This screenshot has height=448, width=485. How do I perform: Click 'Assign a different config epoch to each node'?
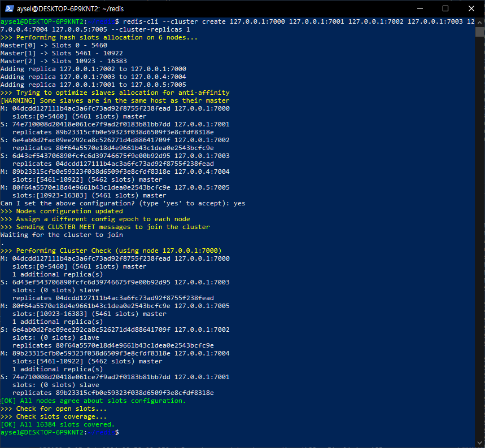(x=103, y=219)
